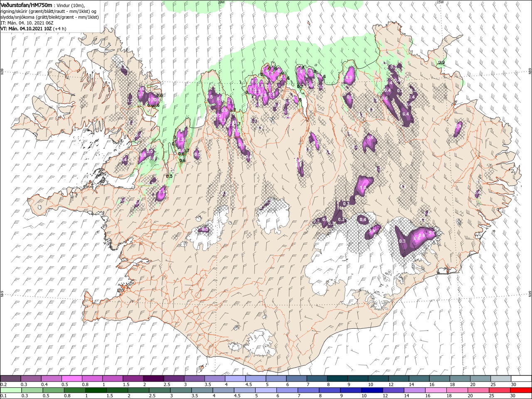Click the 0.1 label in the rain legend

pos(3,396)
